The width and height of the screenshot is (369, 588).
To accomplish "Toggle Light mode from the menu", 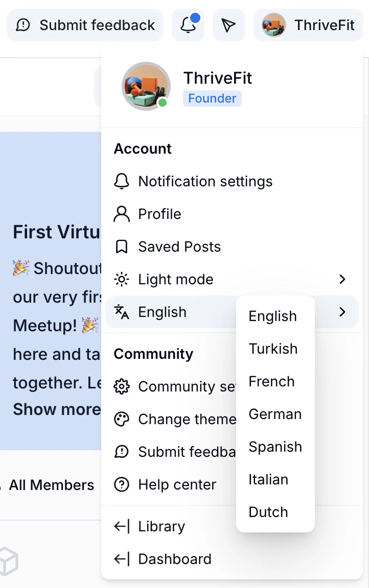I will click(175, 279).
